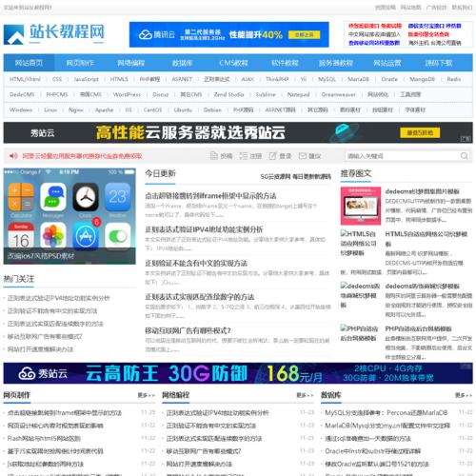Click the MongoDB subcategory link
The width and height of the screenshot is (476, 476).
422,79
